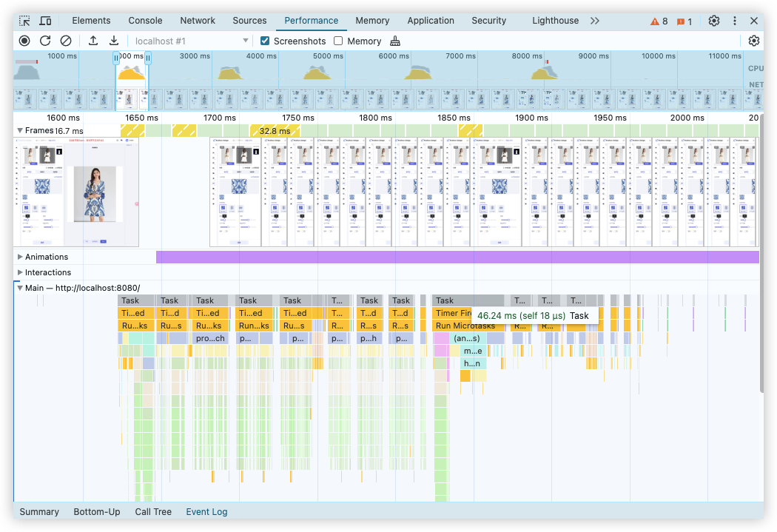Enable the Memory checkbox
777x532 pixels.
click(338, 41)
